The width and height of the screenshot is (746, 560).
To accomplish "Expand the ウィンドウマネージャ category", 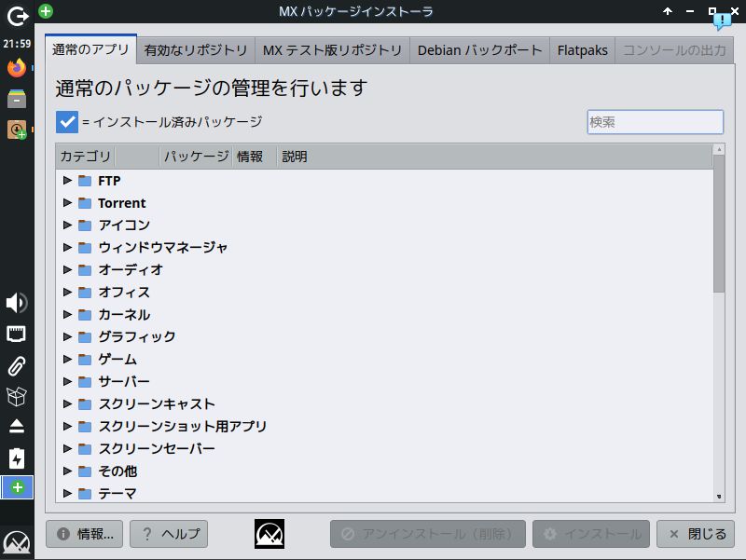I will (67, 247).
